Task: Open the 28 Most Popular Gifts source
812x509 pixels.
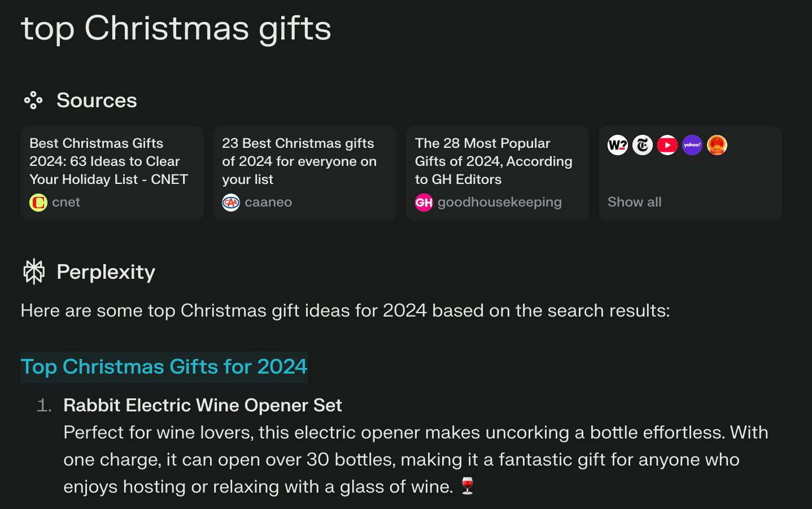Action: pos(494,161)
